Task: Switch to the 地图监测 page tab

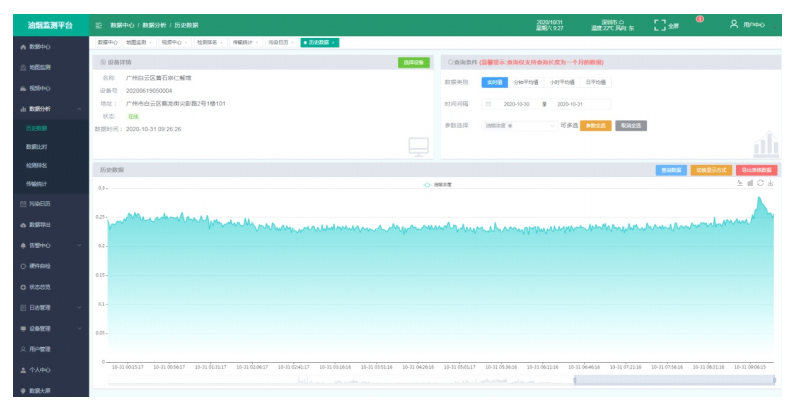Action: (136, 42)
